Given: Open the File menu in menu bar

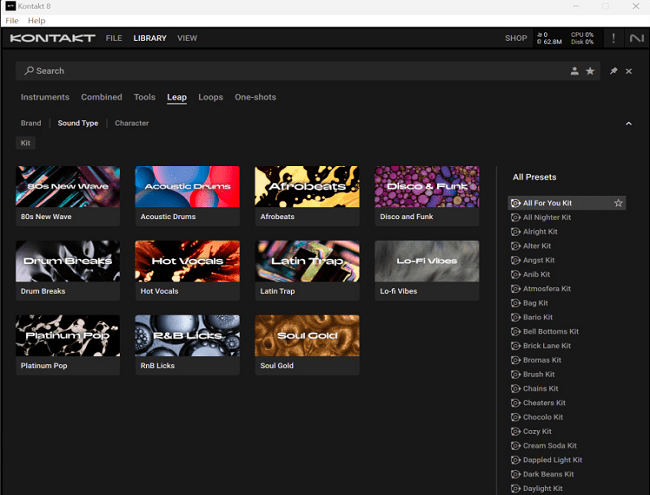Looking at the screenshot, I should (12, 20).
